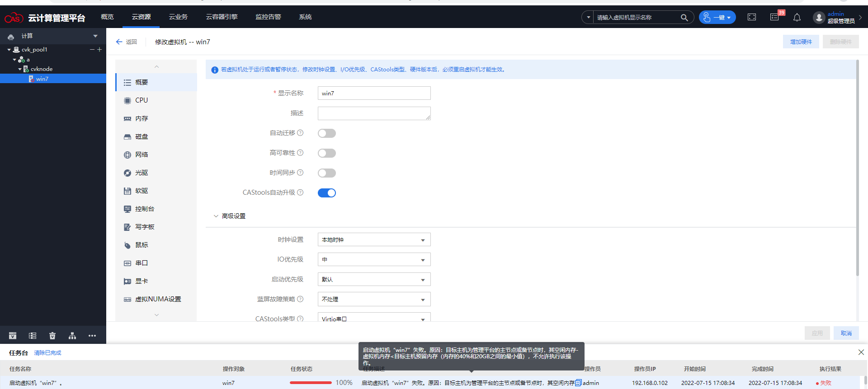The height and width of the screenshot is (389, 868).
Task: Enable the 自动迁移 switch
Action: [x=327, y=133]
